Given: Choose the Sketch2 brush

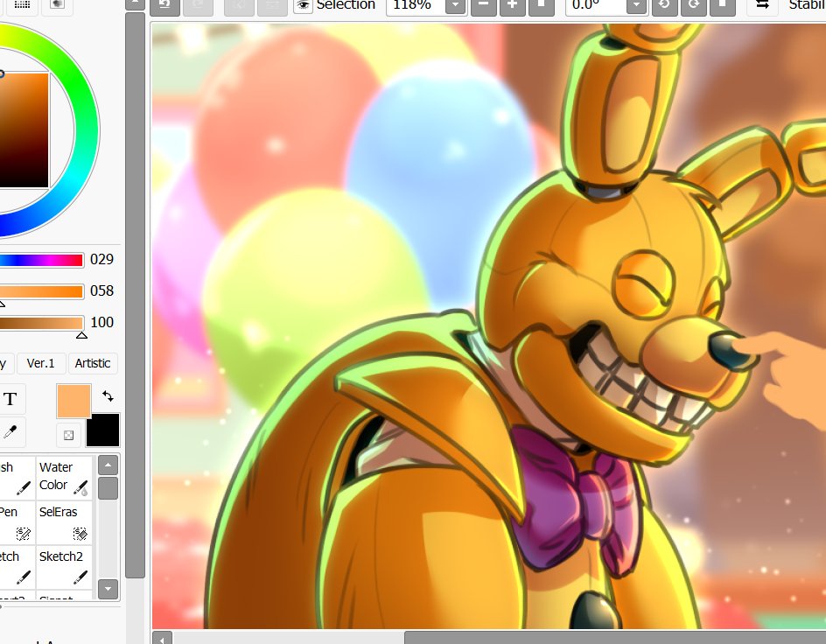Looking at the screenshot, I should (x=64, y=567).
